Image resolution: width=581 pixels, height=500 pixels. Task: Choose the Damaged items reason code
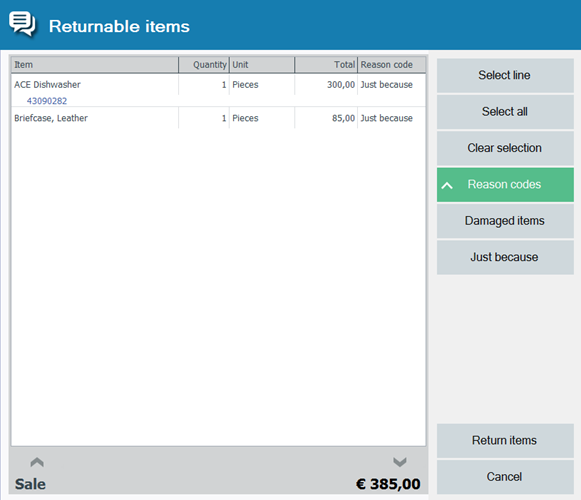(x=505, y=221)
